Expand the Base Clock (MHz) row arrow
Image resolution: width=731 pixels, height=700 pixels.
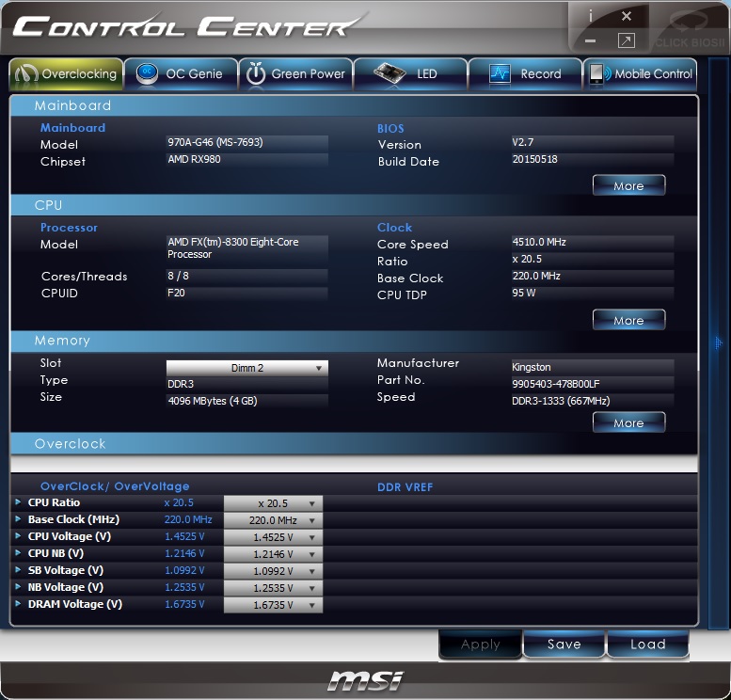[18, 518]
